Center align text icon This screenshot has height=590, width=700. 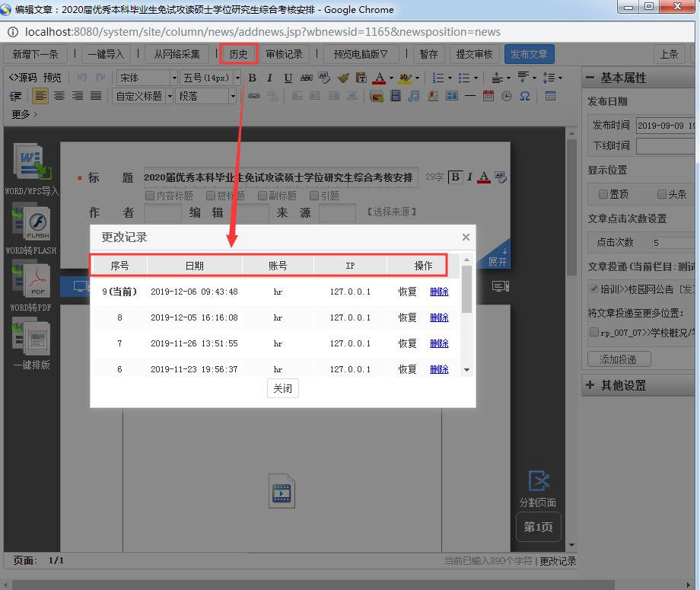click(59, 96)
